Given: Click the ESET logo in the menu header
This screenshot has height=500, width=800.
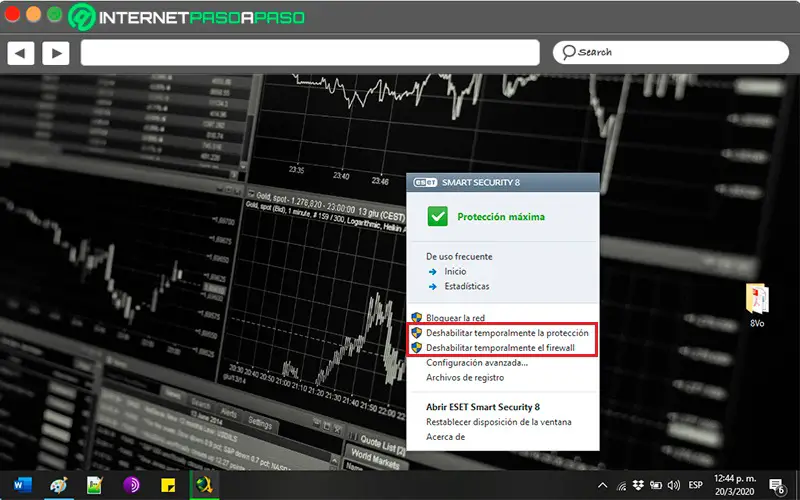Looking at the screenshot, I should pyautogui.click(x=424, y=182).
